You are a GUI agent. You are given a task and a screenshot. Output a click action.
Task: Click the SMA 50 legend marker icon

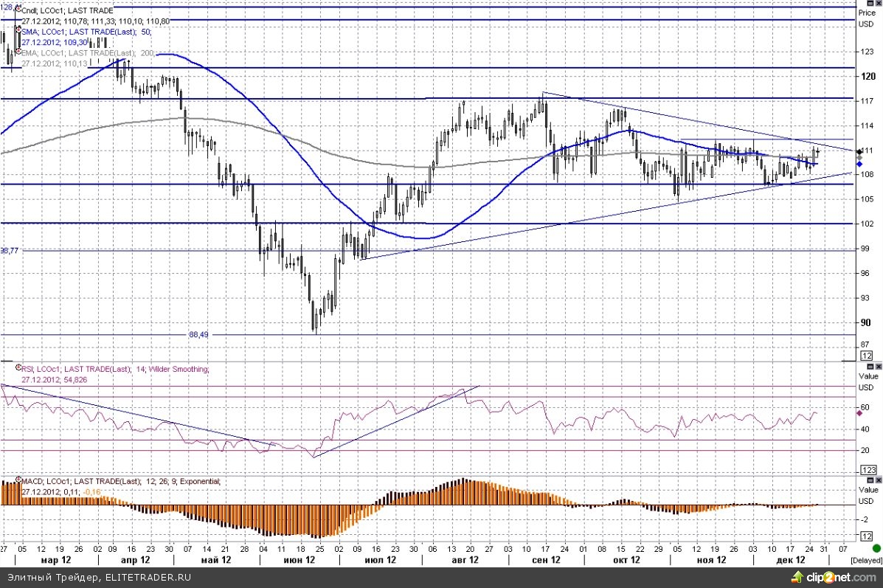point(18,31)
